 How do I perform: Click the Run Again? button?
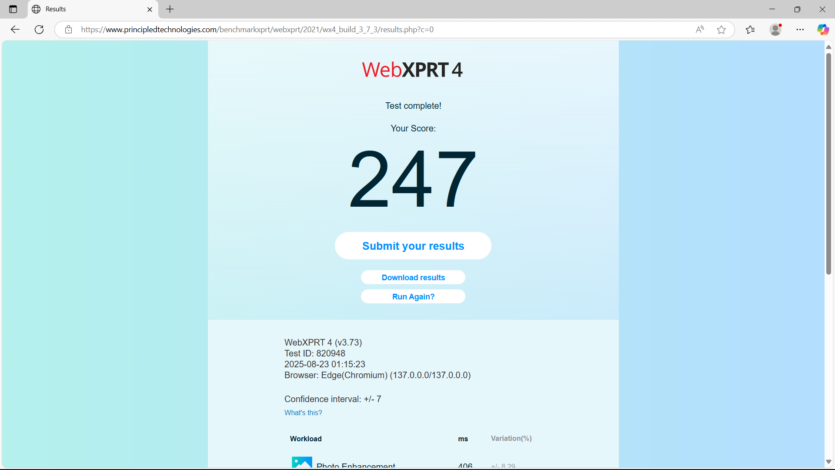[413, 296]
